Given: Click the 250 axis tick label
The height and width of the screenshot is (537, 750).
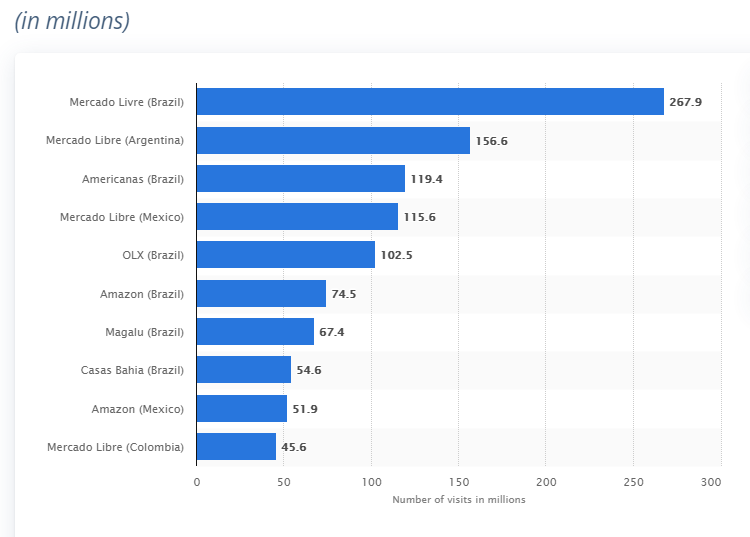Looking at the screenshot, I should coord(633,482).
